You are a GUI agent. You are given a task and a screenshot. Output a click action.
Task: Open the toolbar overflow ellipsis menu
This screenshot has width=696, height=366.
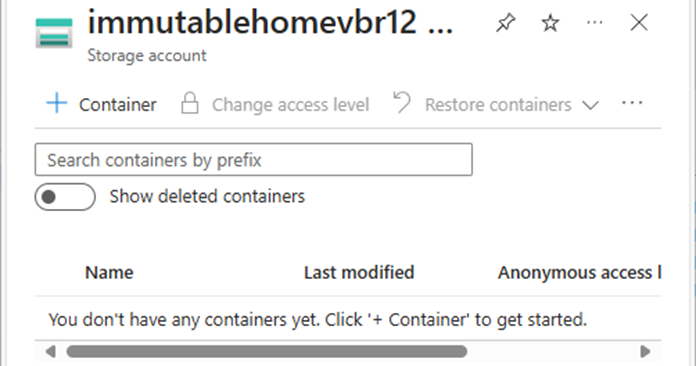click(632, 103)
